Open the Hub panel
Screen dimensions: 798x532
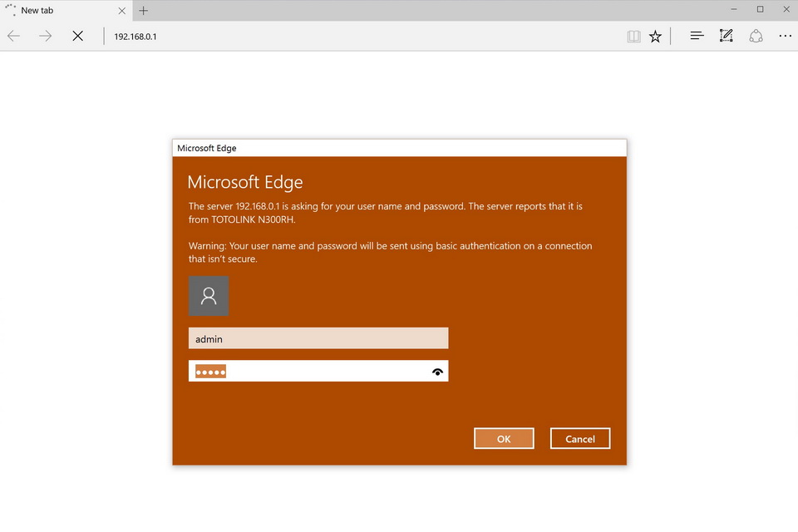[697, 36]
